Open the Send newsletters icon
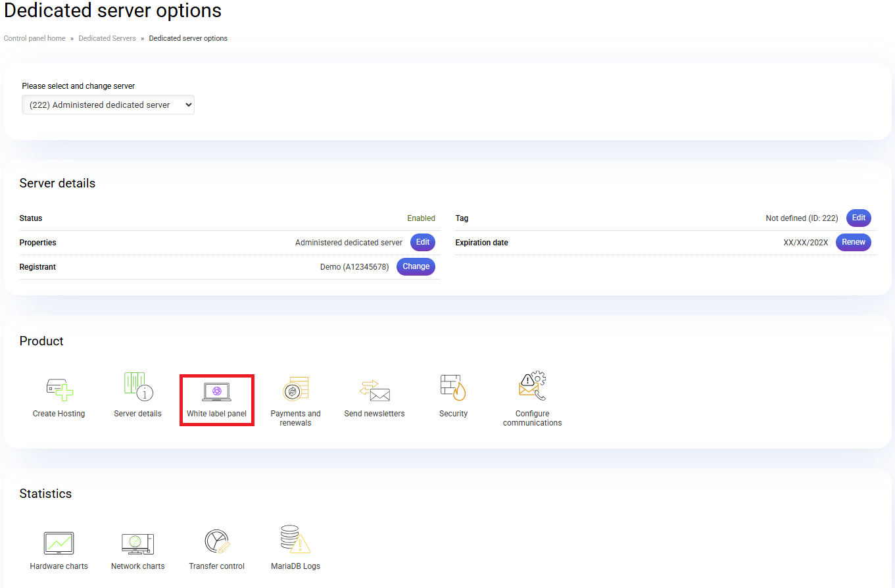This screenshot has height=588, width=895. (x=374, y=391)
